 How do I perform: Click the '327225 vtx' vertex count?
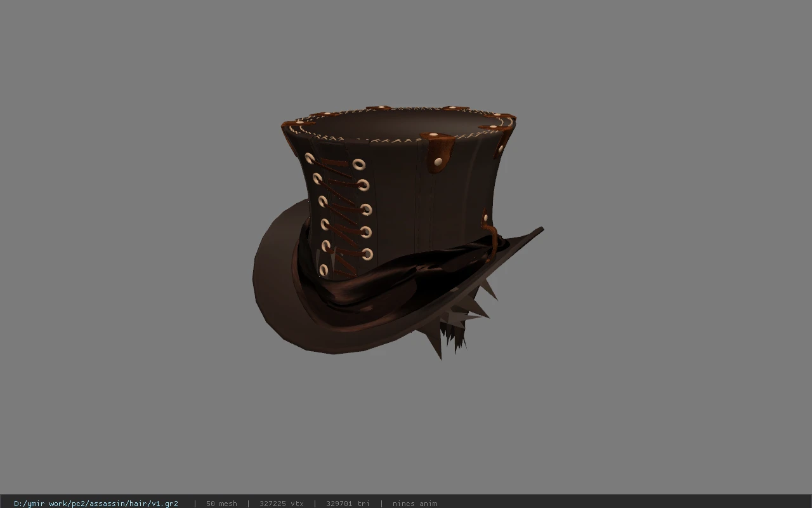point(282,504)
